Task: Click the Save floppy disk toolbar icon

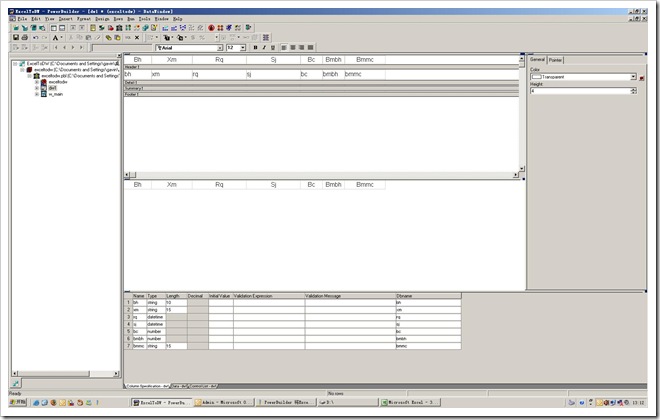Action: pos(14,37)
